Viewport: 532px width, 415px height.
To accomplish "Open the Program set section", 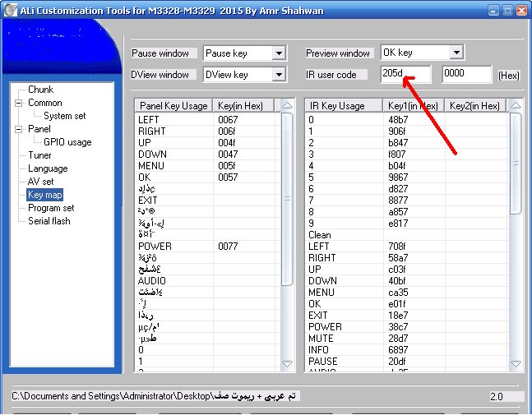I will point(51,208).
